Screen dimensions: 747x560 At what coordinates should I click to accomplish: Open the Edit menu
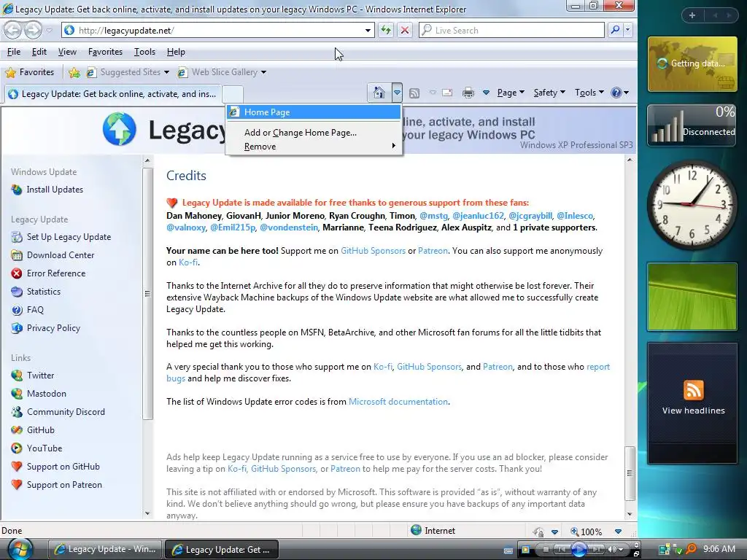pos(39,52)
